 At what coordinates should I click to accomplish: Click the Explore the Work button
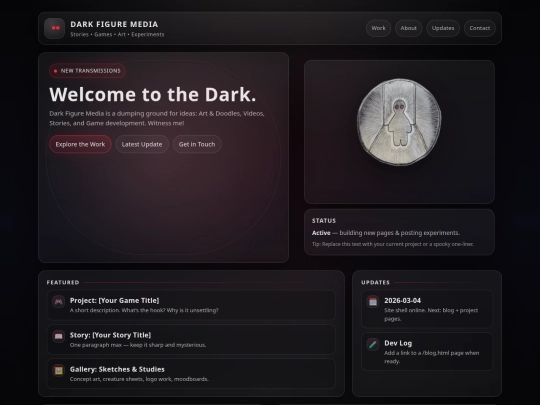(x=80, y=144)
